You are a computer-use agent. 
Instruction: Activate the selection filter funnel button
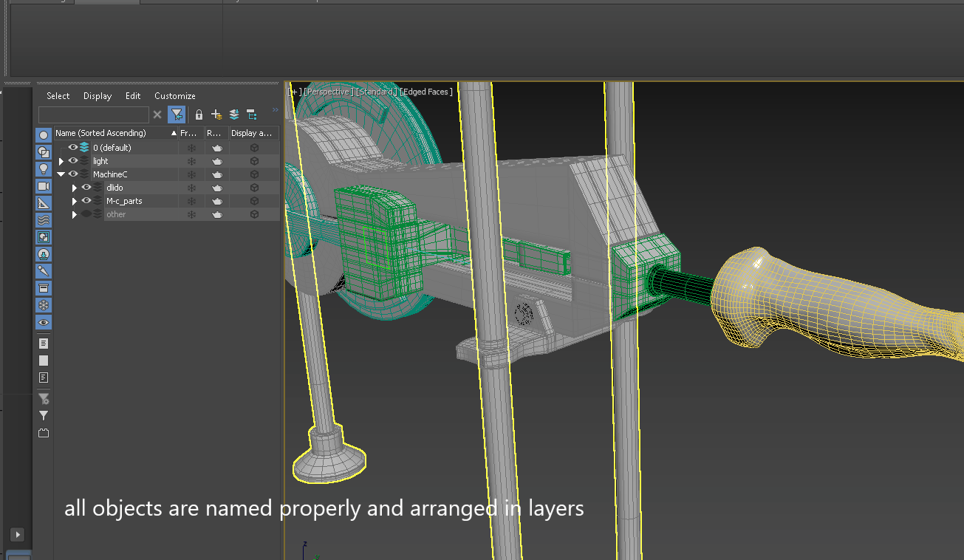click(x=177, y=115)
